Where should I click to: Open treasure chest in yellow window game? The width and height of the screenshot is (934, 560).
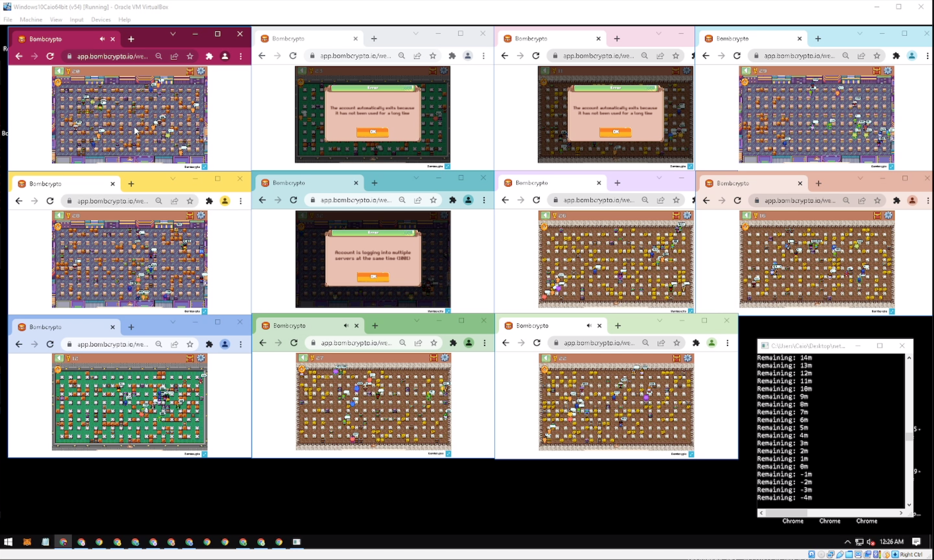click(190, 215)
